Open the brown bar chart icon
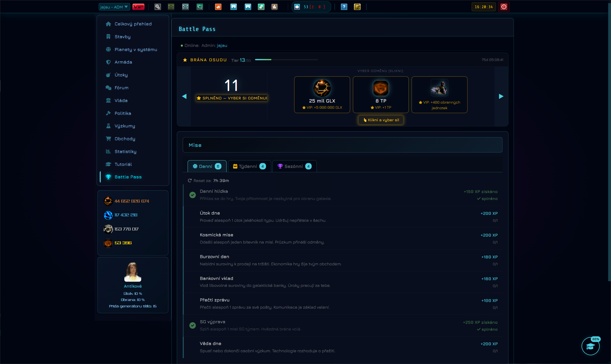Screen dimensions: 611x364 [x=274, y=7]
